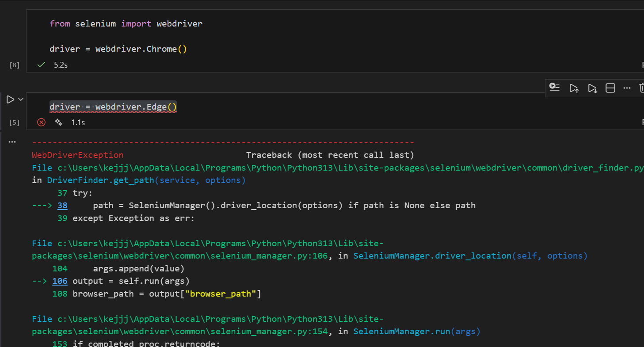Click the red error status icon
The image size is (644, 347).
click(41, 122)
